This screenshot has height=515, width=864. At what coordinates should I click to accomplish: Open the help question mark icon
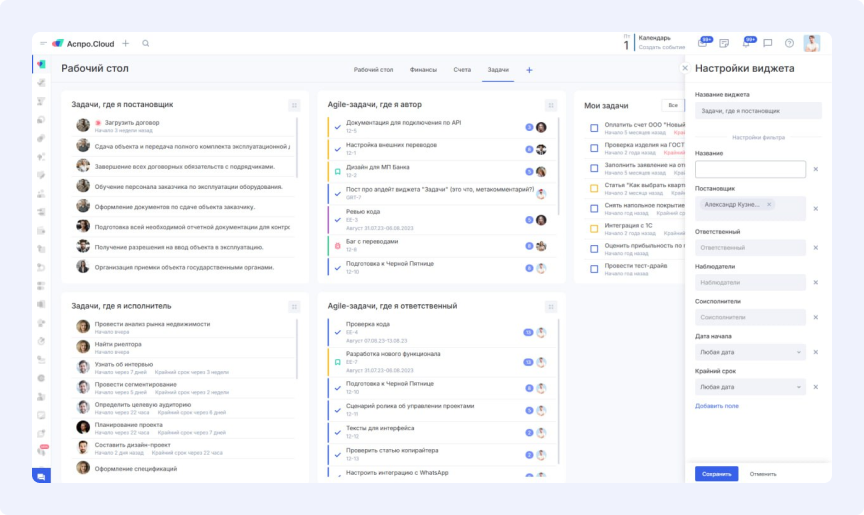point(789,44)
